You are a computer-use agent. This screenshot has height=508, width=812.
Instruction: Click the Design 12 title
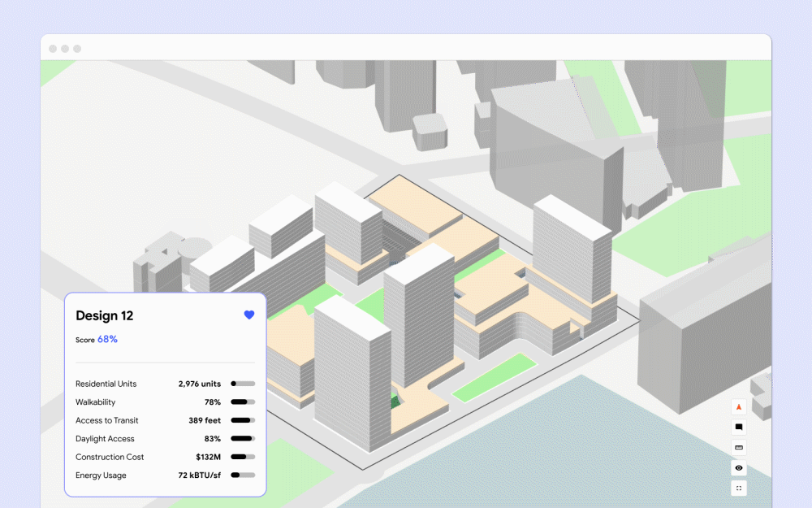click(x=104, y=315)
